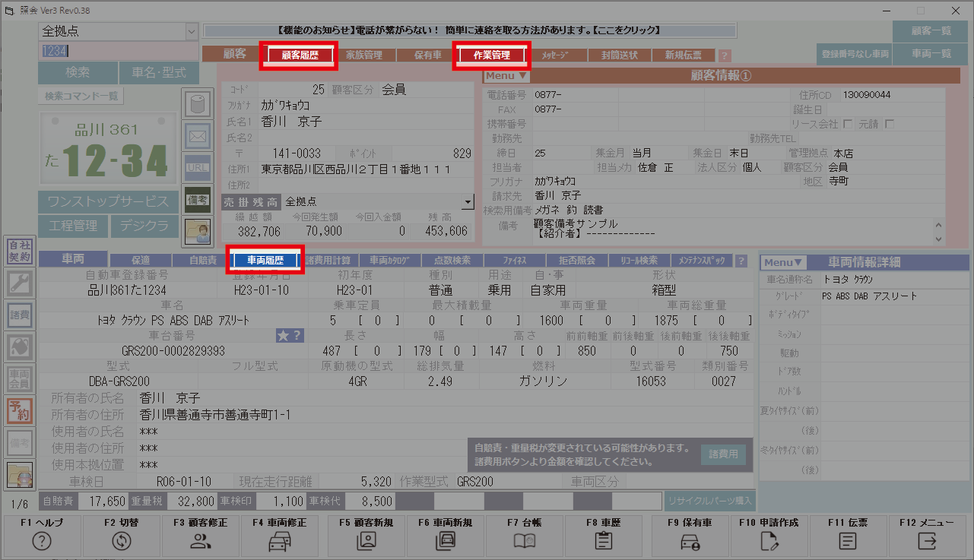Screen dimensions: 974x560
Task: Open the customer photo folder icon
Action: click(x=197, y=230)
